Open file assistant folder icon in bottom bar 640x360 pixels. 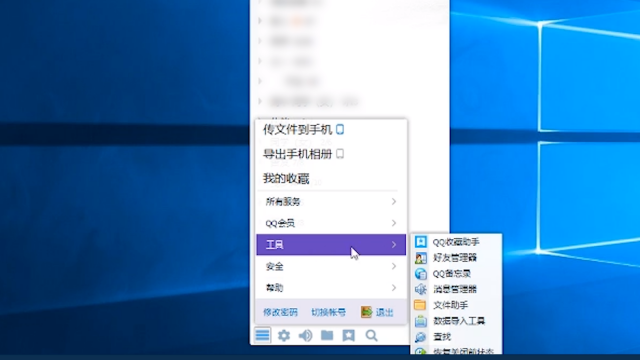(x=327, y=336)
